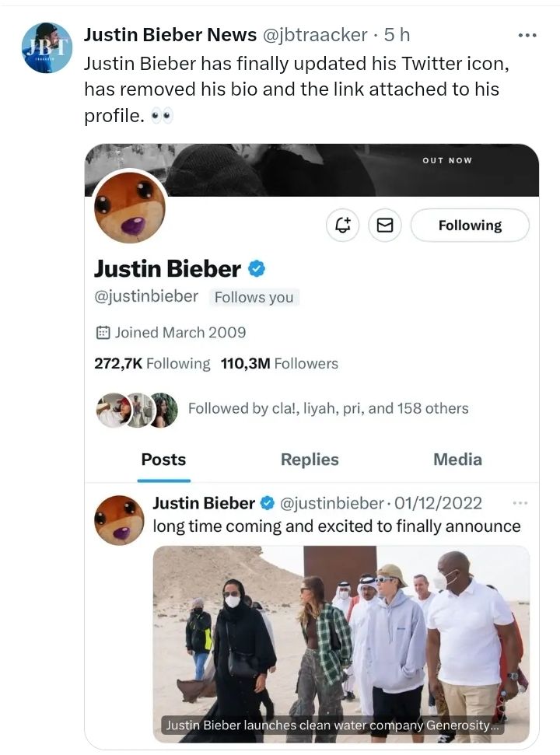560x755 pixels.
Task: Click the small bear avatar on the post
Action: 119,520
